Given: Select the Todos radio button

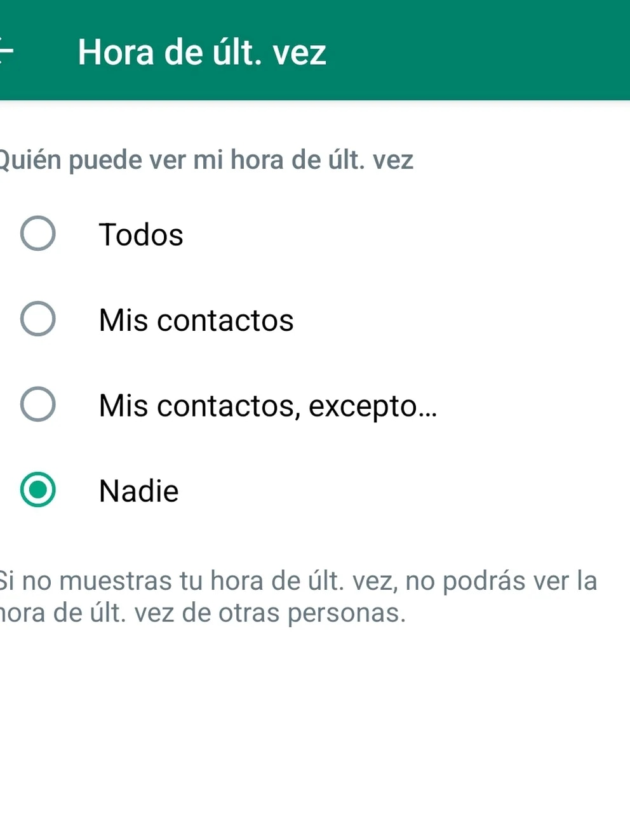Looking at the screenshot, I should (x=38, y=234).
